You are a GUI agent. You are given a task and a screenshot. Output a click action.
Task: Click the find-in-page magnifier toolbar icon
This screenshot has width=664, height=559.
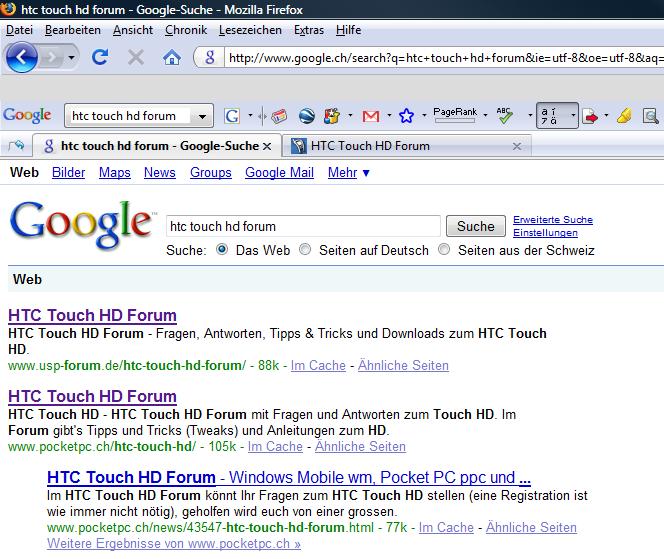tap(650, 116)
